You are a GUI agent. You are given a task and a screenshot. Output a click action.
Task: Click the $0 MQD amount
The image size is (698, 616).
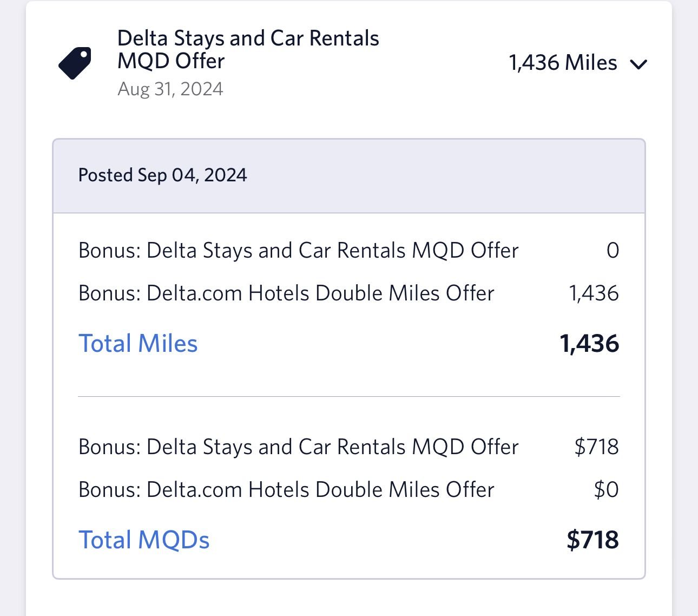[606, 490]
